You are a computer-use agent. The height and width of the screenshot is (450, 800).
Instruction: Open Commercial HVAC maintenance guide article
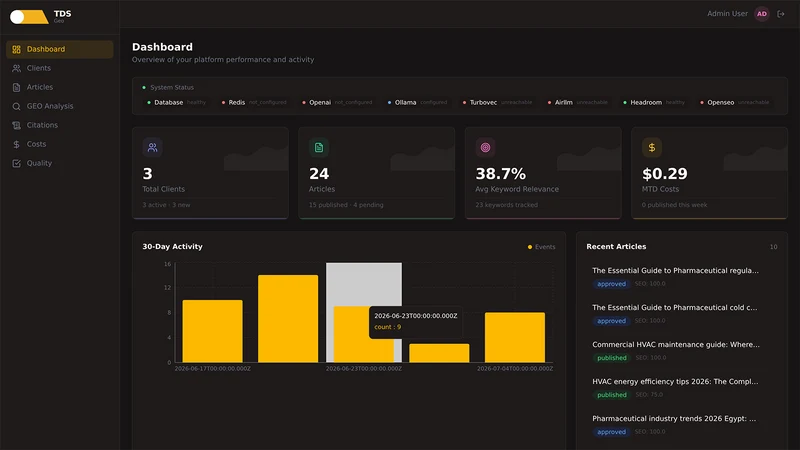point(676,345)
